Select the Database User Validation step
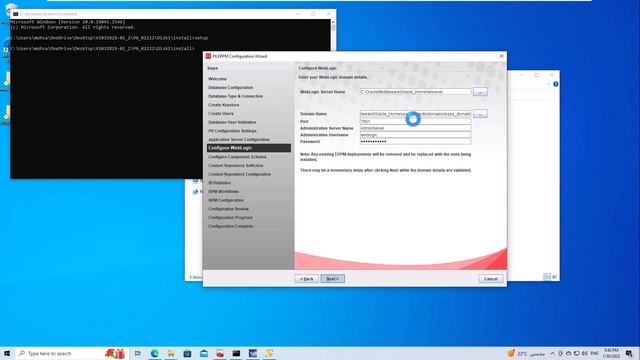 click(x=232, y=122)
